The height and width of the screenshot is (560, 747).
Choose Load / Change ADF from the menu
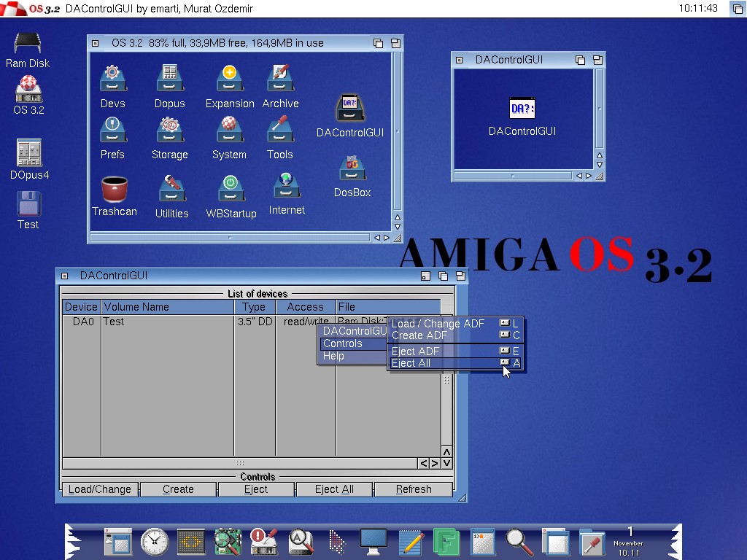[x=438, y=324]
